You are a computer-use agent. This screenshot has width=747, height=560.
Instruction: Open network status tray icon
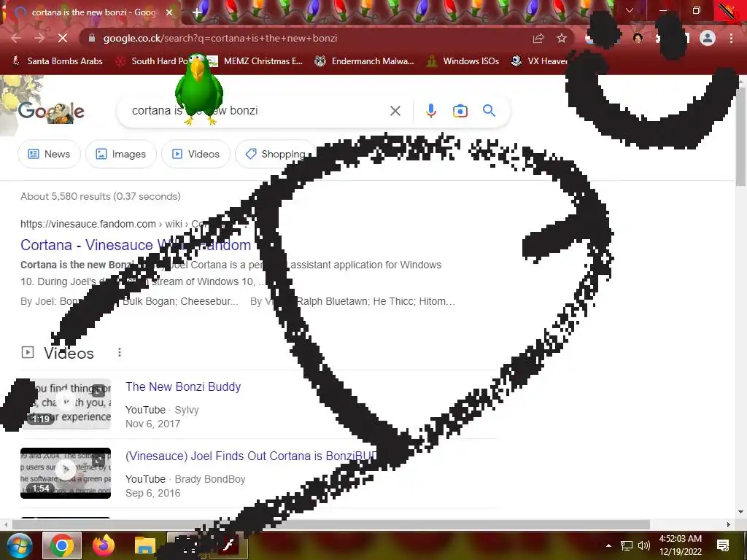tap(627, 545)
